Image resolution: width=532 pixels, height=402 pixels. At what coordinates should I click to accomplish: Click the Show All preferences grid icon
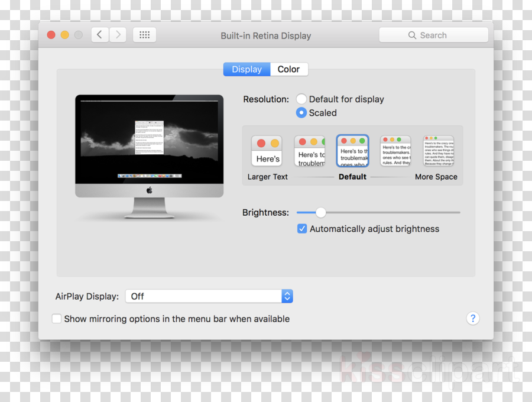pyautogui.click(x=144, y=34)
